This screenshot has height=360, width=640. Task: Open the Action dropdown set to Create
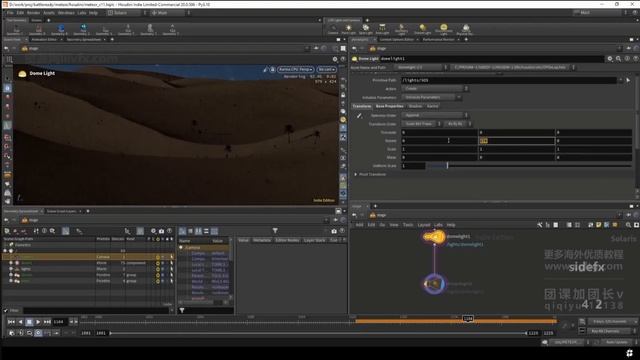click(x=434, y=89)
